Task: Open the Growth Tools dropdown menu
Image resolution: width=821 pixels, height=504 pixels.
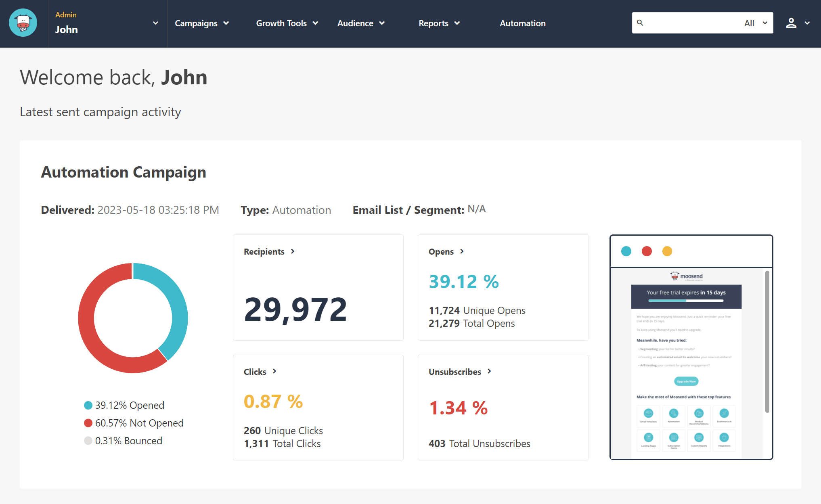Action: click(286, 23)
